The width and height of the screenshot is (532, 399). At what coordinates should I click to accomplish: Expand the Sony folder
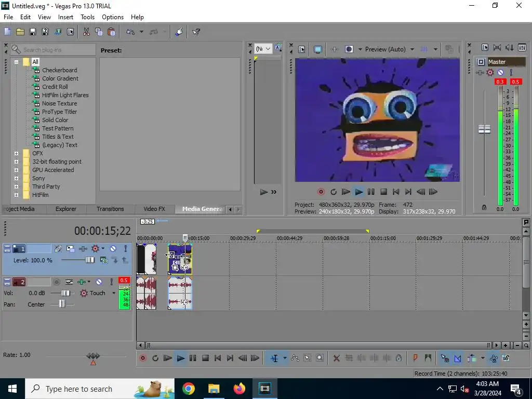[16, 179]
